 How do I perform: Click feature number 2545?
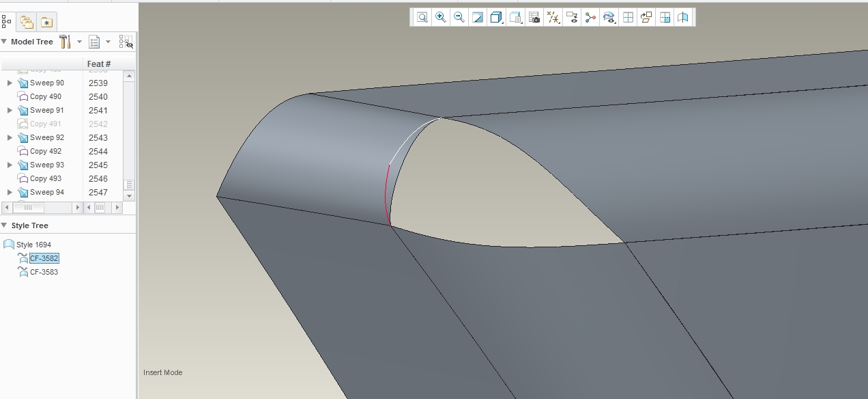coord(98,165)
